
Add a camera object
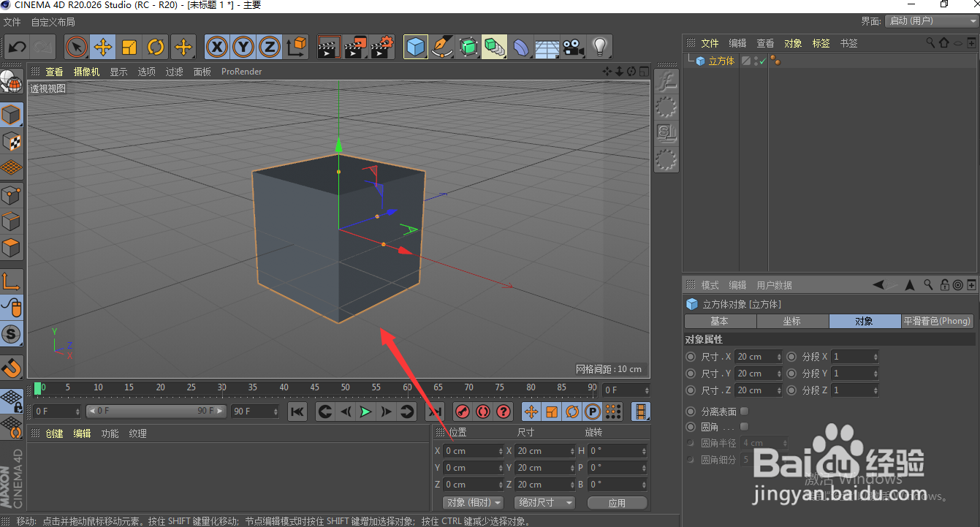[x=573, y=48]
